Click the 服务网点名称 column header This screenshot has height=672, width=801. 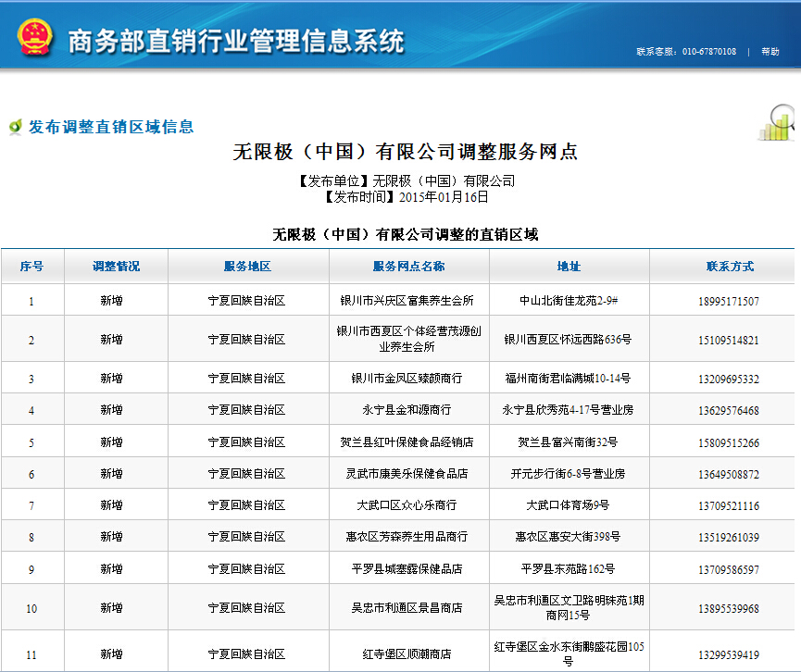point(408,267)
